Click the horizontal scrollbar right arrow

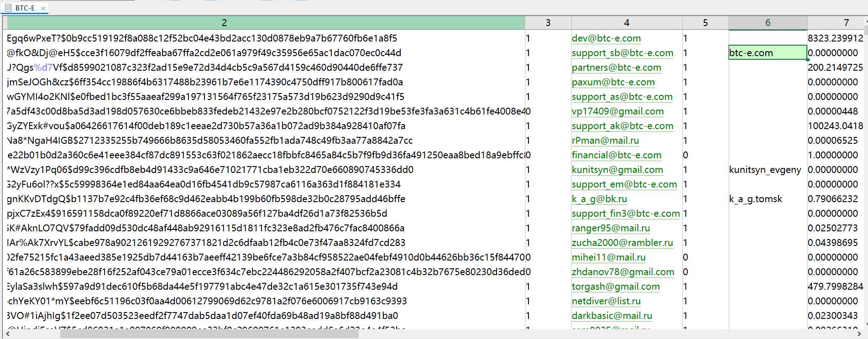click(x=859, y=334)
